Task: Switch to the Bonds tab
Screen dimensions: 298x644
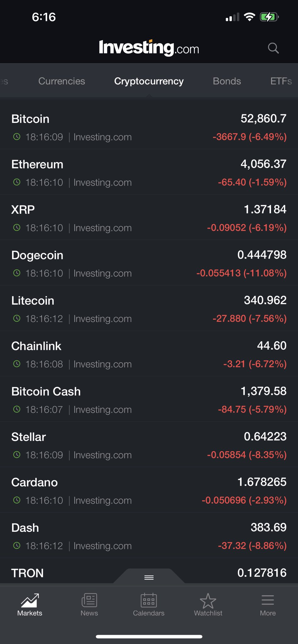Action: 227,81
